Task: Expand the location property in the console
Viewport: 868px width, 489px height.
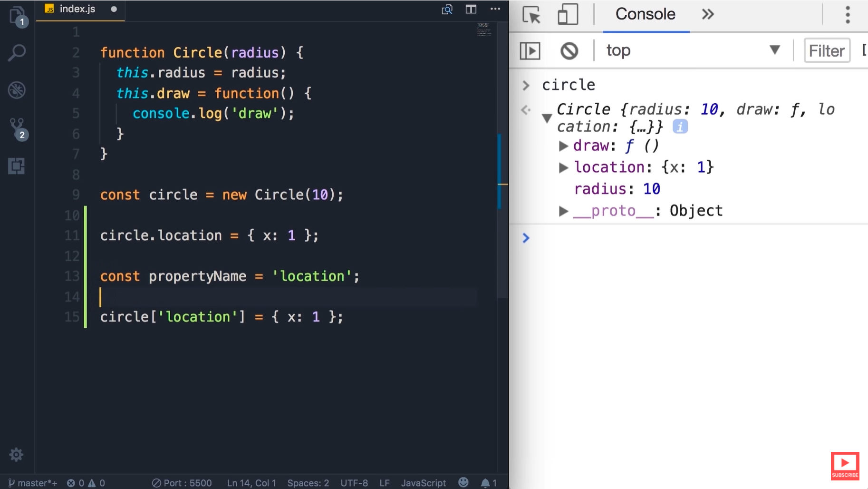Action: (563, 167)
